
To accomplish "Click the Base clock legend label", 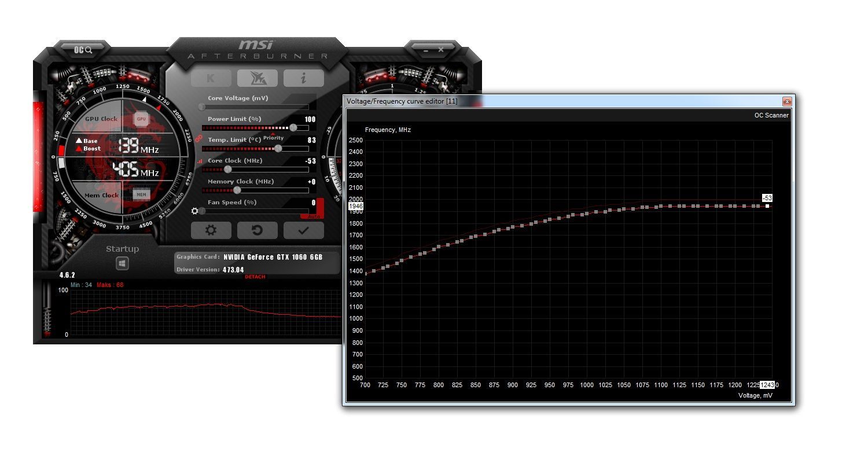I will click(87, 141).
